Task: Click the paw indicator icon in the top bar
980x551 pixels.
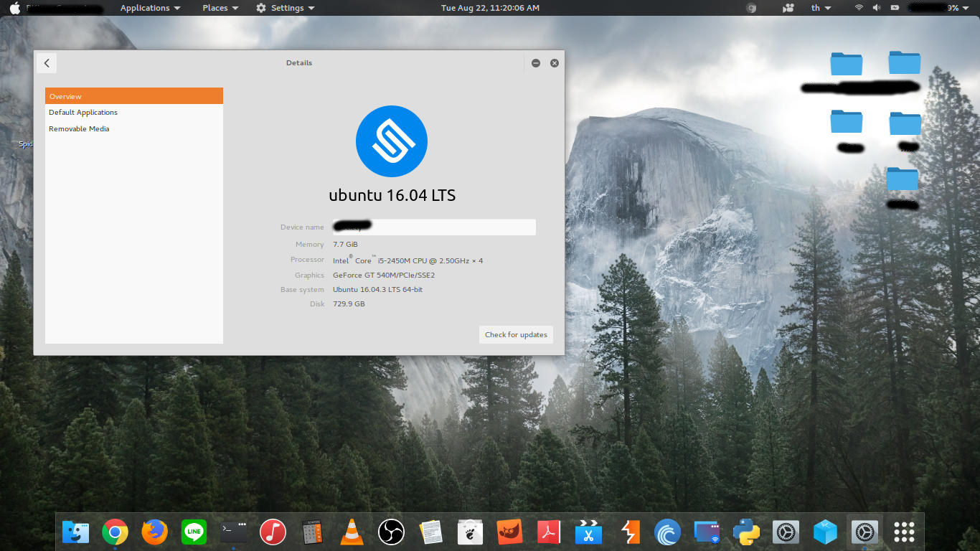Action: 789,8
